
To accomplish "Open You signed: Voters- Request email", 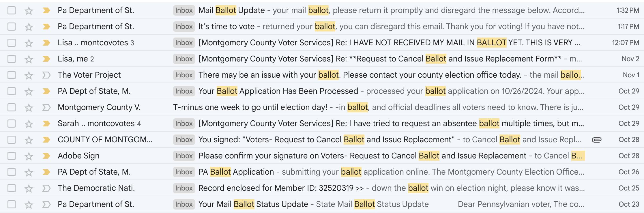I will tap(322, 140).
